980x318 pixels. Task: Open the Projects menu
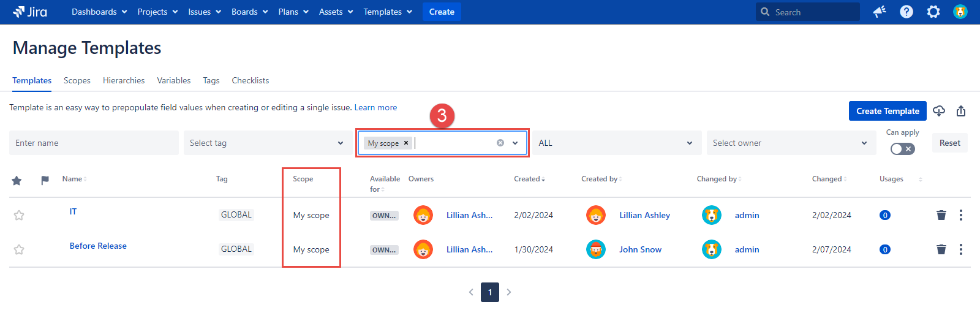[x=157, y=12]
